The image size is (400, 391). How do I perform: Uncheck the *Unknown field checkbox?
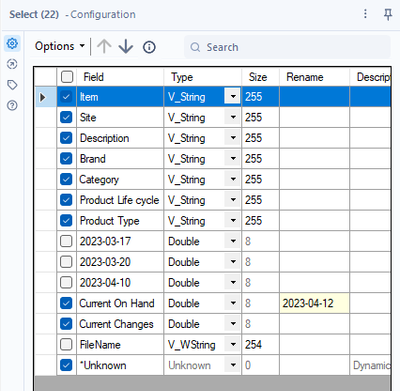[x=66, y=365]
